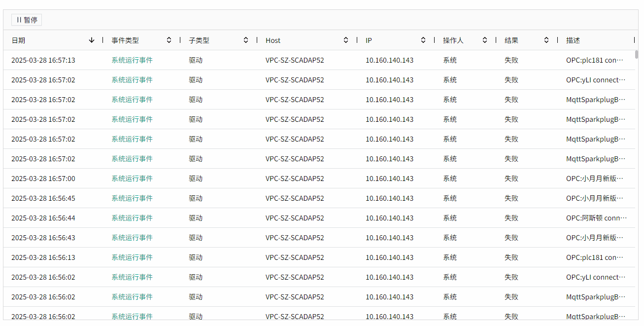Toggle sort icon on 子类型 column
This screenshot has height=326, width=644.
click(x=246, y=40)
